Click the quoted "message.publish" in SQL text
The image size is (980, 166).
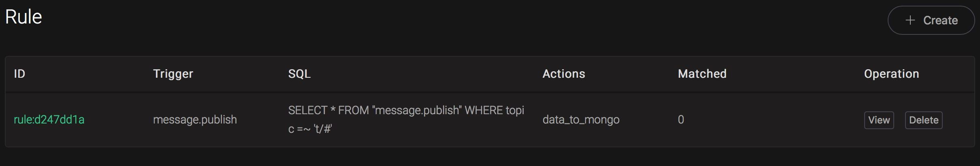click(x=417, y=110)
